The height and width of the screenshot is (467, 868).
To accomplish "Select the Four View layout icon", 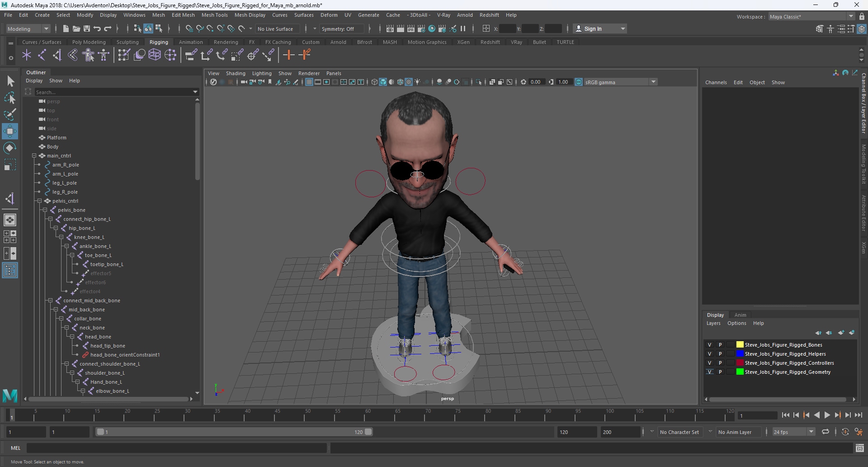I will [10, 237].
